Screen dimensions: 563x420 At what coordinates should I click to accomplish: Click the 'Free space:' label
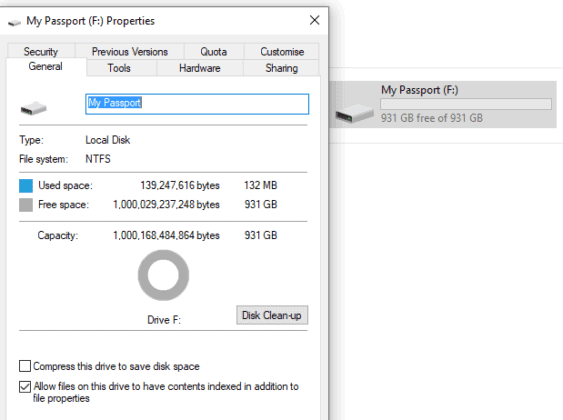(64, 205)
